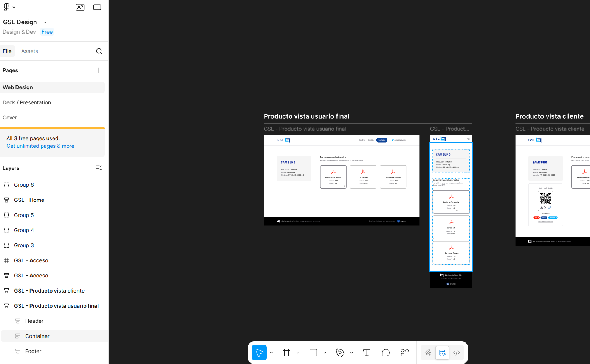
Task: Click the search icon in File panel
Action: click(99, 51)
